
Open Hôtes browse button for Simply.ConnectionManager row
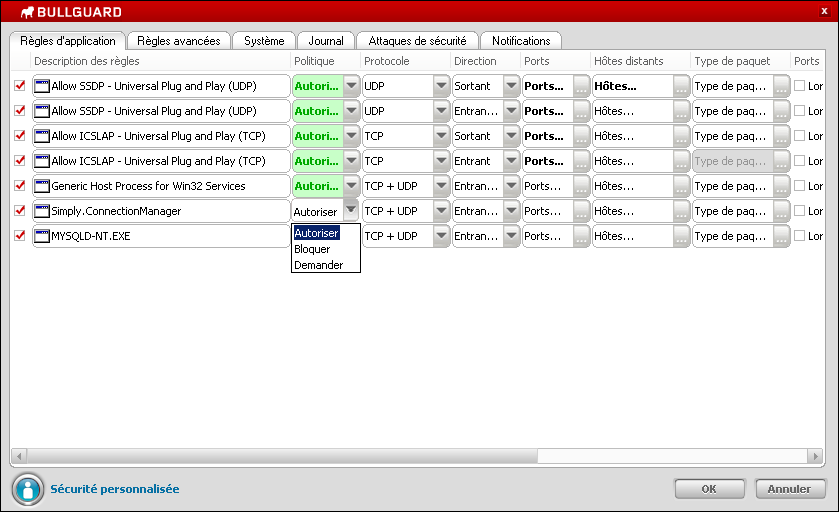(681, 211)
